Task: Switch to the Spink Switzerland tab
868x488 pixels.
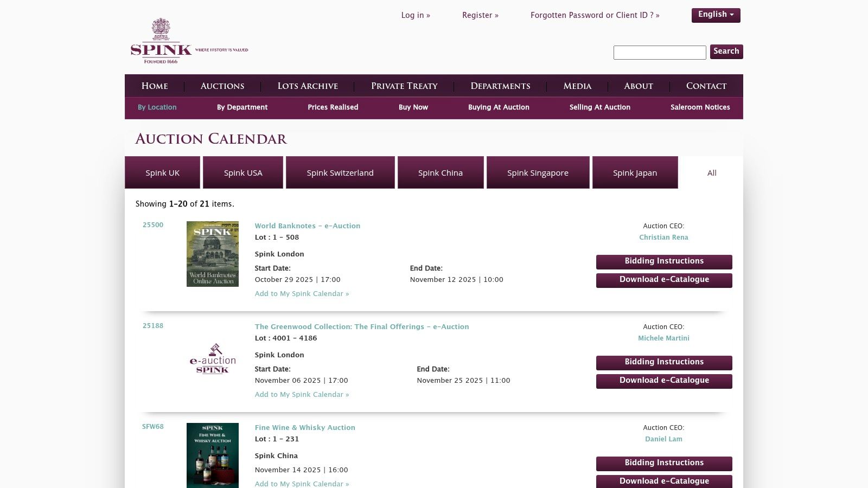Action: coord(340,172)
